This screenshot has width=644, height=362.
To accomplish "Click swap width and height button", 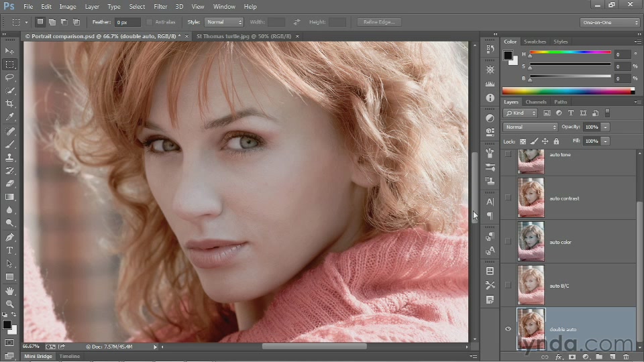I will point(297,22).
